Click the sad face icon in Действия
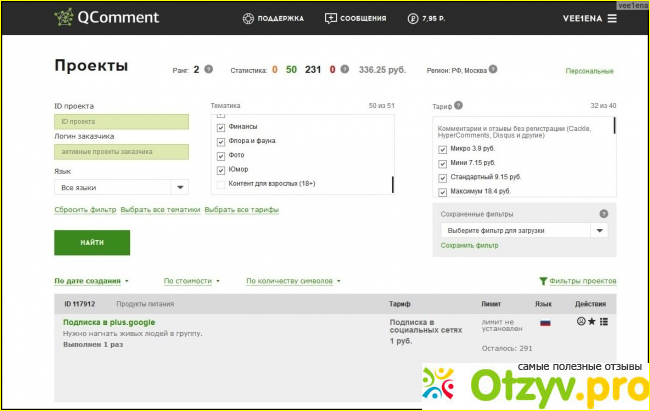This screenshot has width=650, height=411. pyautogui.click(x=582, y=321)
